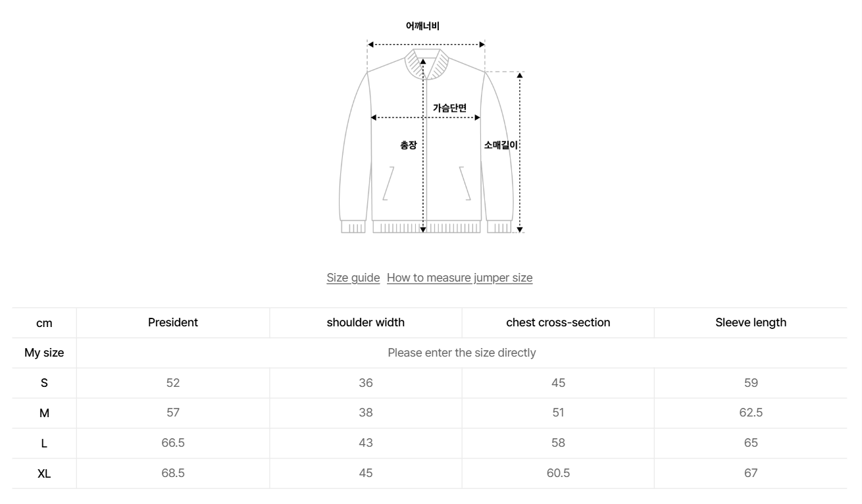Click the My size row label
The width and height of the screenshot is (862, 504).
tap(44, 353)
